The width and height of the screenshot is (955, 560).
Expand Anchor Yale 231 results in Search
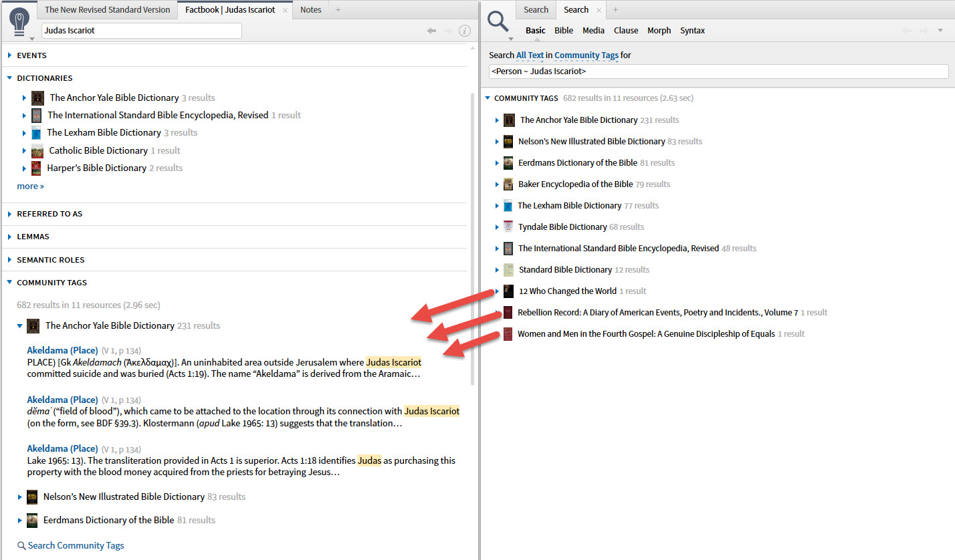pos(497,120)
